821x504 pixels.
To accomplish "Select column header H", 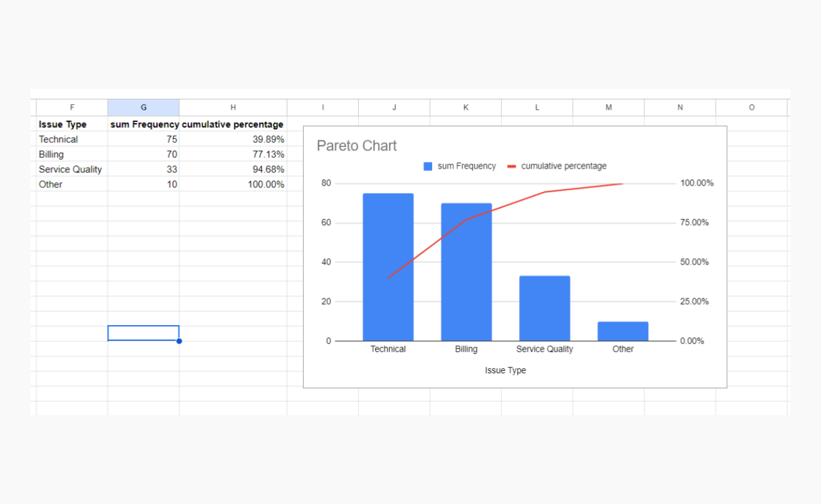I will [x=233, y=107].
